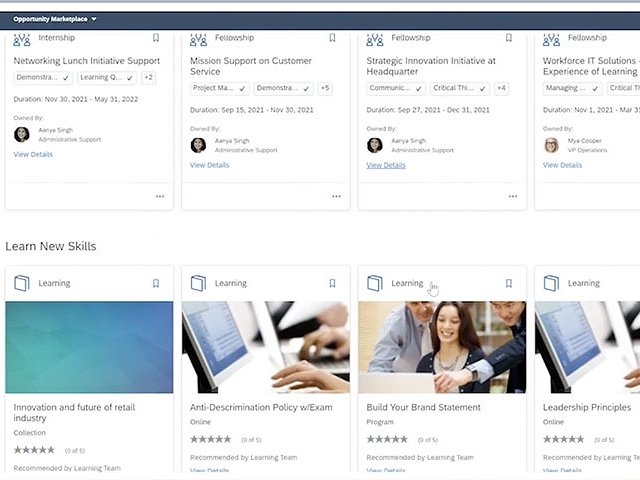
Task: Expand the +5 additional skills on Mission Support
Action: point(325,88)
